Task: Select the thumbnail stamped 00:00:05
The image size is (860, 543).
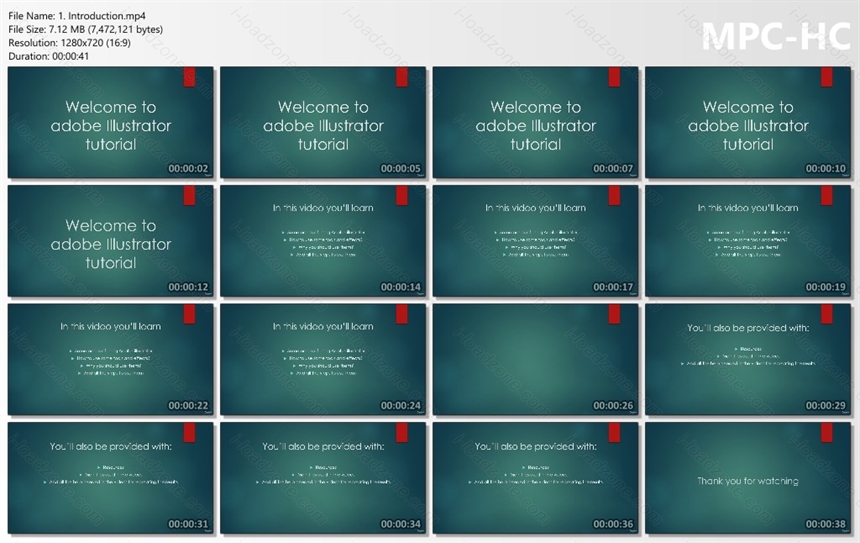Action: pyautogui.click(x=323, y=123)
